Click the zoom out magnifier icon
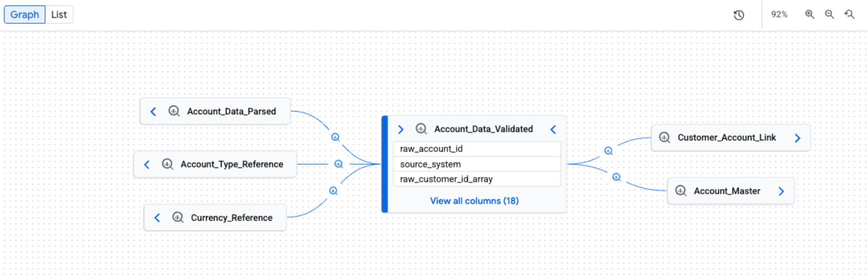Image resolution: width=868 pixels, height=279 pixels. [x=830, y=14]
